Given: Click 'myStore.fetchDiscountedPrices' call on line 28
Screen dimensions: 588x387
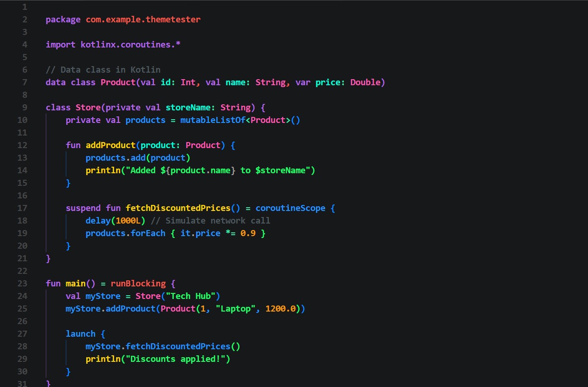Looking at the screenshot, I should 158,346.
